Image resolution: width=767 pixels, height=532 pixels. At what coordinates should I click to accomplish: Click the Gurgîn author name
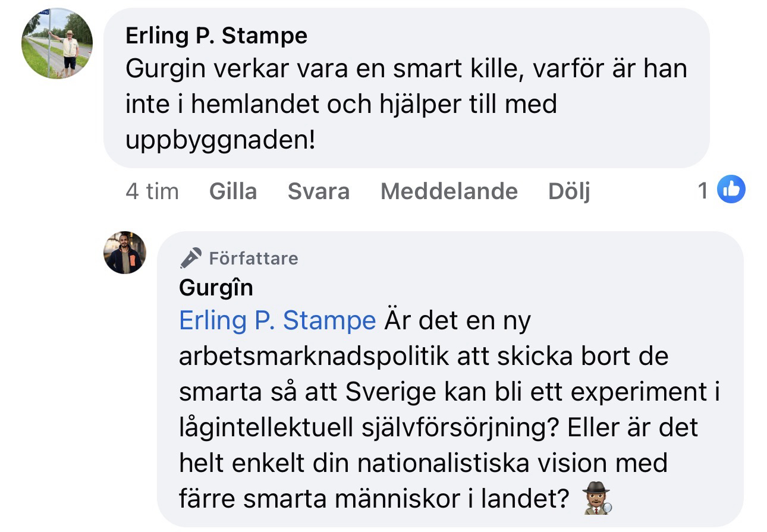coord(216,288)
